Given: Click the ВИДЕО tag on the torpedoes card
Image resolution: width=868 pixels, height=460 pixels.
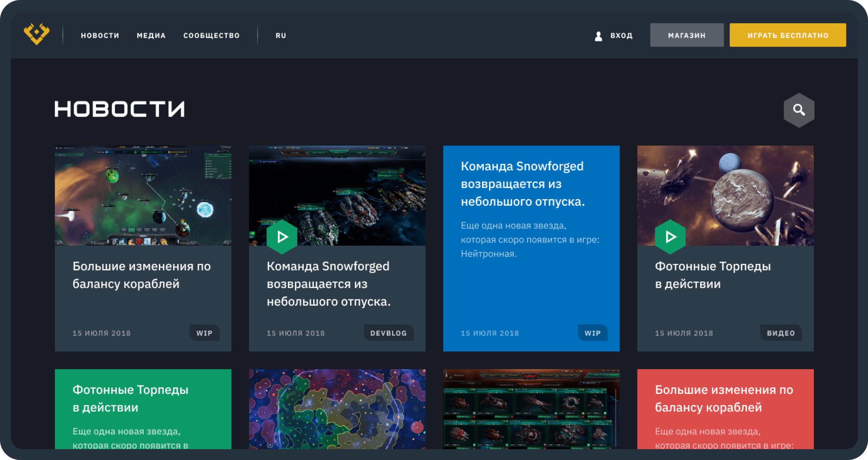Looking at the screenshot, I should pyautogui.click(x=781, y=333).
